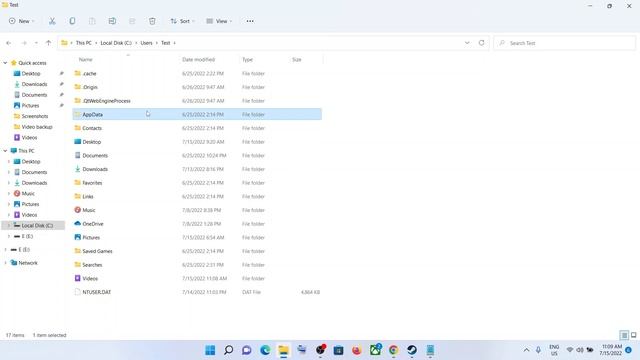Click the microphone tray icon
640x360 pixels.
[x=538, y=350]
